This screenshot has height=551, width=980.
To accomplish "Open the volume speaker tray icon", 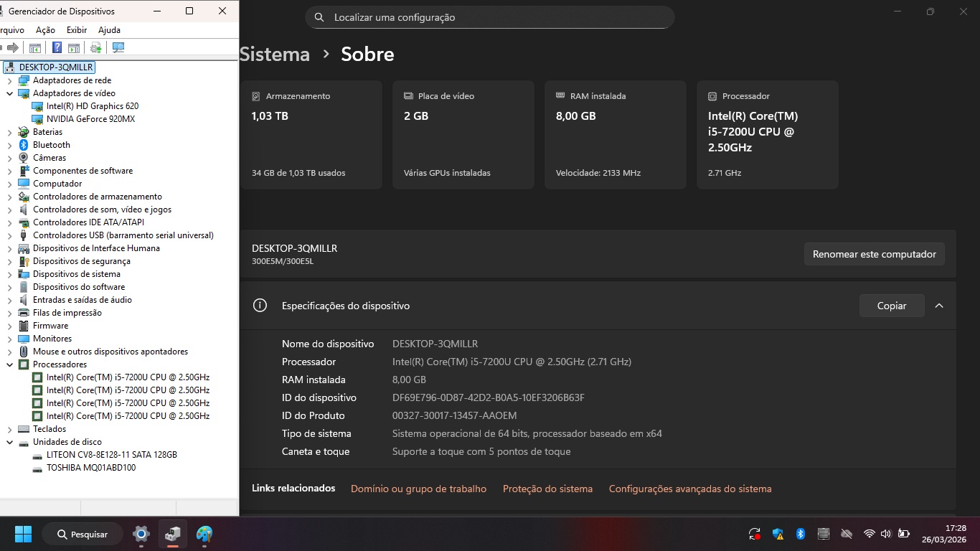I will (x=886, y=534).
